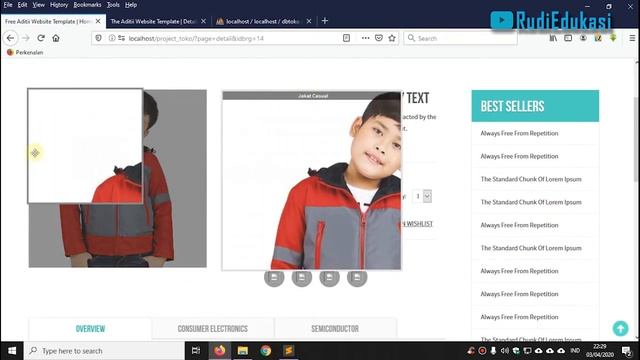
Task: Click in the address bar URL field
Action: (x=233, y=38)
